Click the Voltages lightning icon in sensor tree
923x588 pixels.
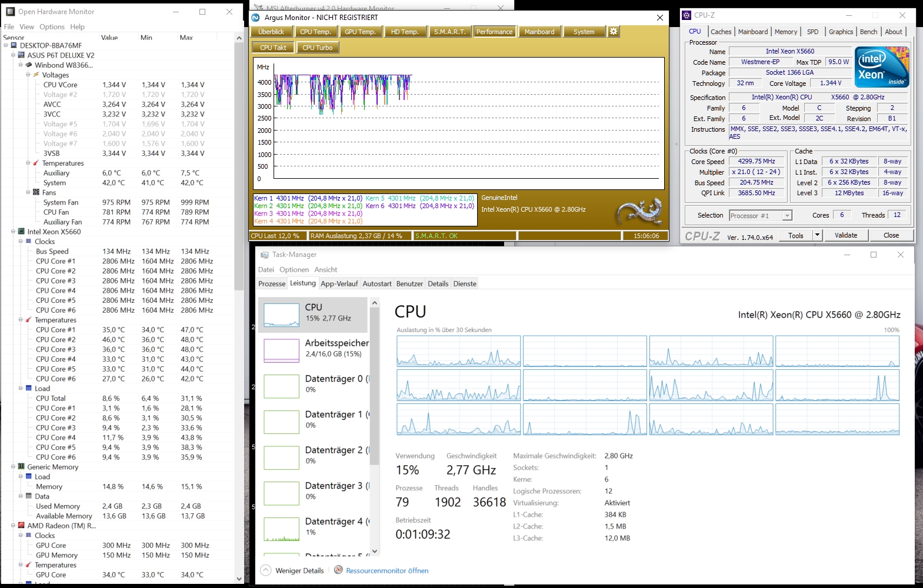(36, 75)
